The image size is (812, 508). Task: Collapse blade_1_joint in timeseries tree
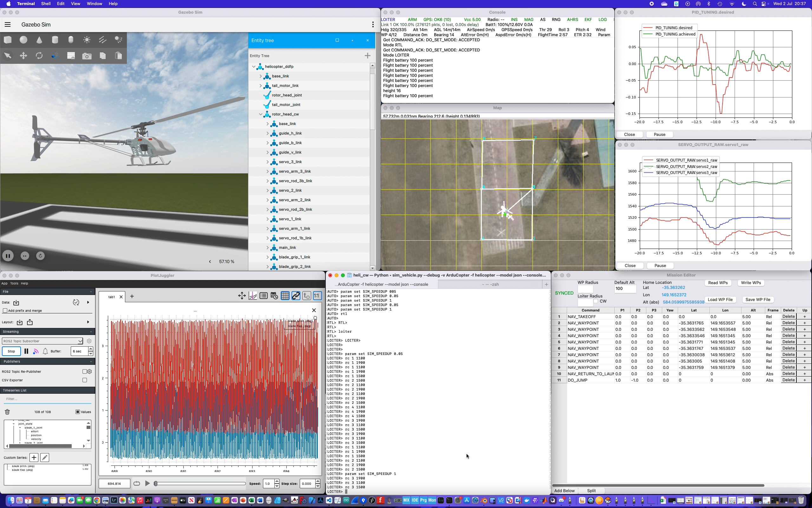20,428
